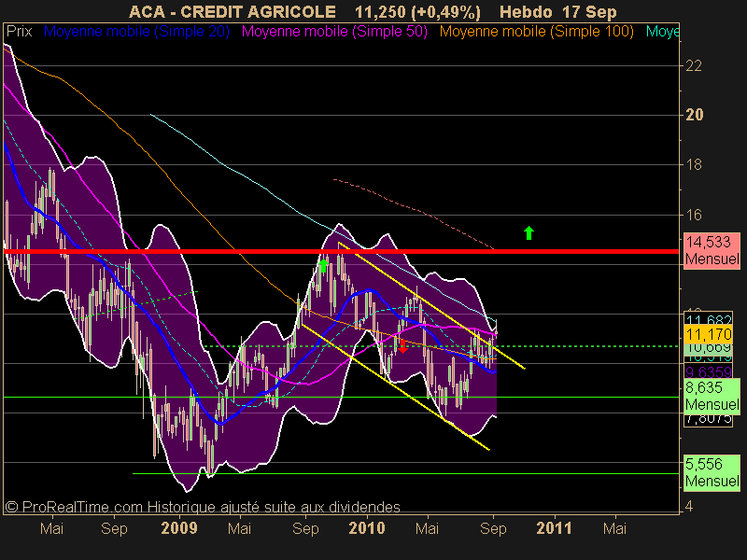
Task: Click the 2011 time axis label
Action: [554, 528]
